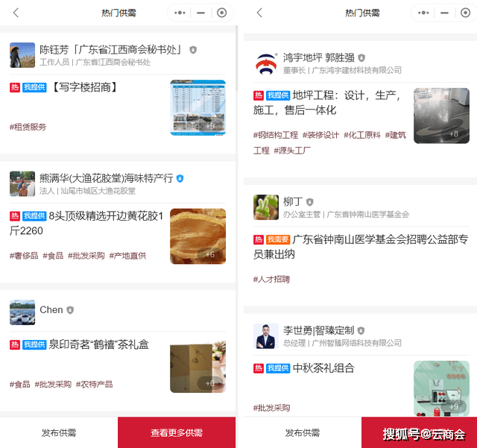
Task: Open the 中秋茶礼组合 listing title
Action: tap(323, 368)
